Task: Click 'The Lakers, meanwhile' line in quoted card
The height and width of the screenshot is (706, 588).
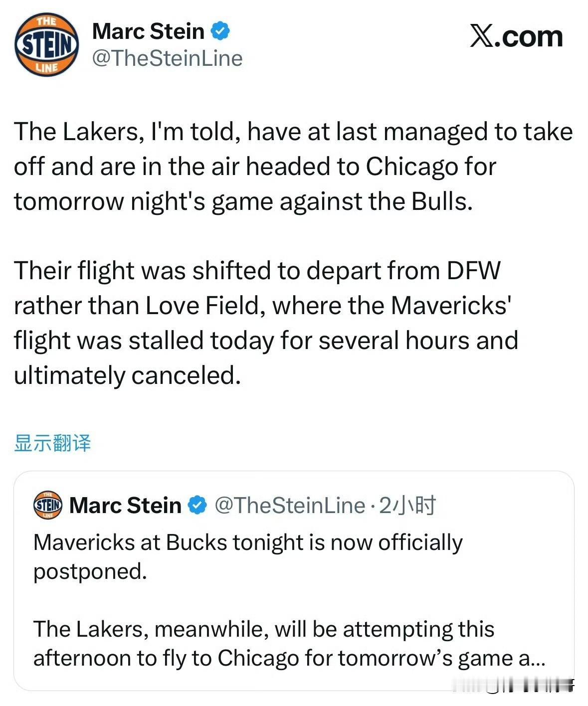Action: click(x=263, y=629)
